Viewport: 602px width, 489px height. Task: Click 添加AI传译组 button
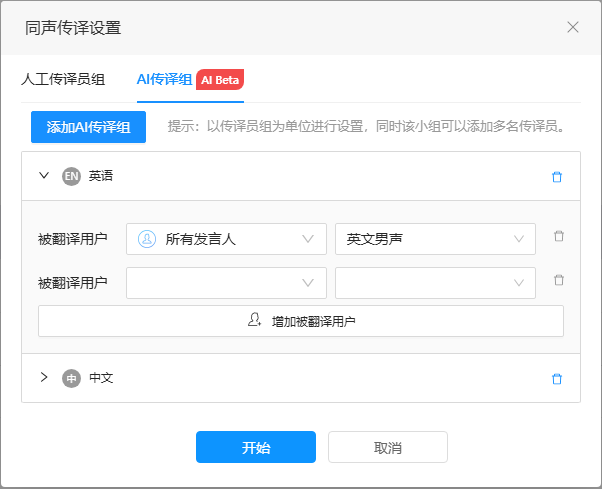coord(88,127)
